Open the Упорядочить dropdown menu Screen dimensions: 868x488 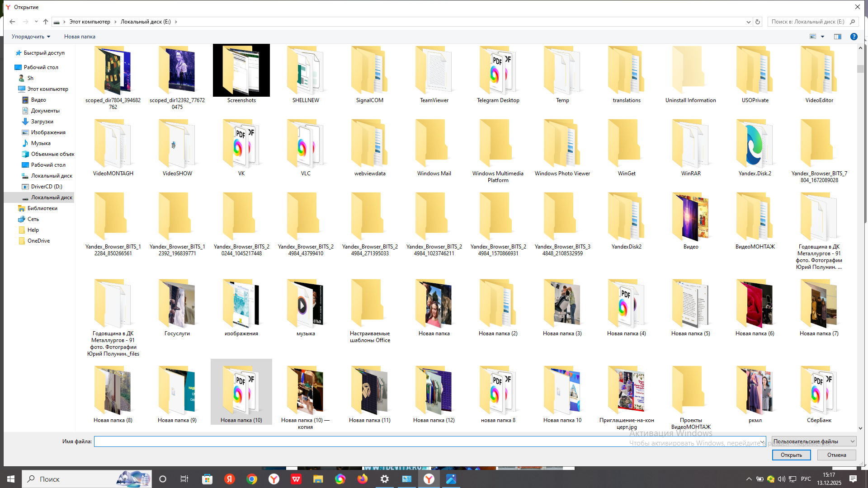[x=31, y=37]
